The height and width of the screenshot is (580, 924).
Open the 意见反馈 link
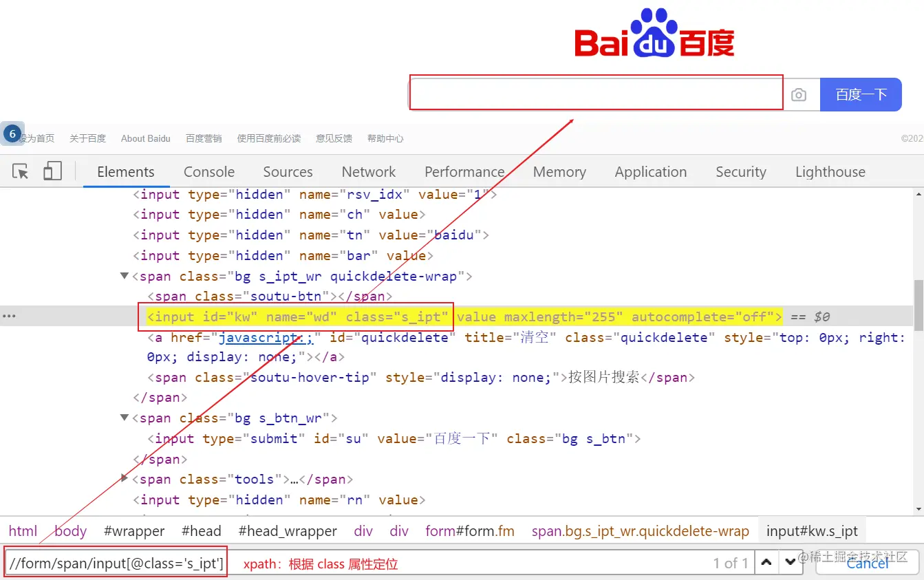coord(334,138)
